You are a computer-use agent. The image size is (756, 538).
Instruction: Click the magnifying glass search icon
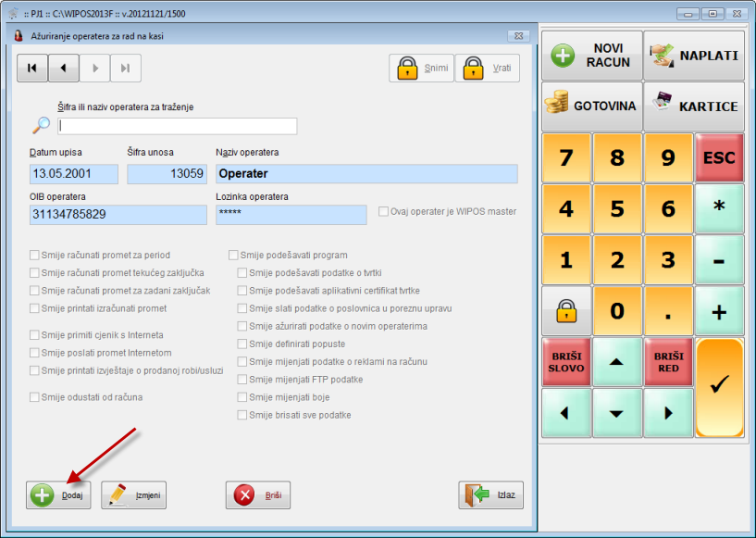click(42, 125)
